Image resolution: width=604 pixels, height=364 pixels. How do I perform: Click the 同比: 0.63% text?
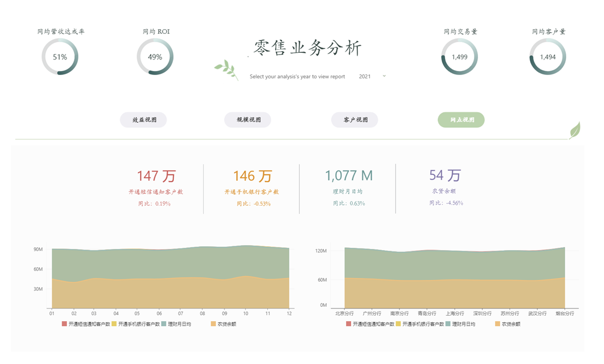tap(349, 203)
